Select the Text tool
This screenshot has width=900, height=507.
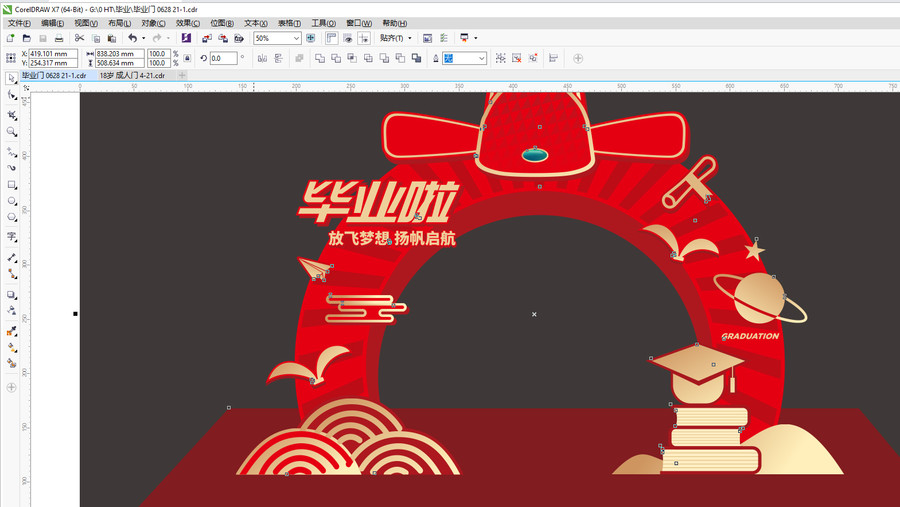coord(11,237)
